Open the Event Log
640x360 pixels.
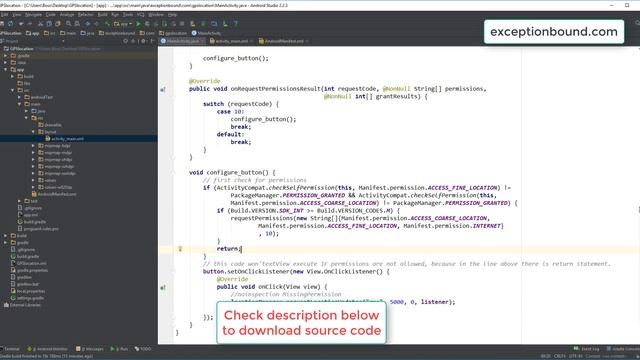[x=587, y=349]
